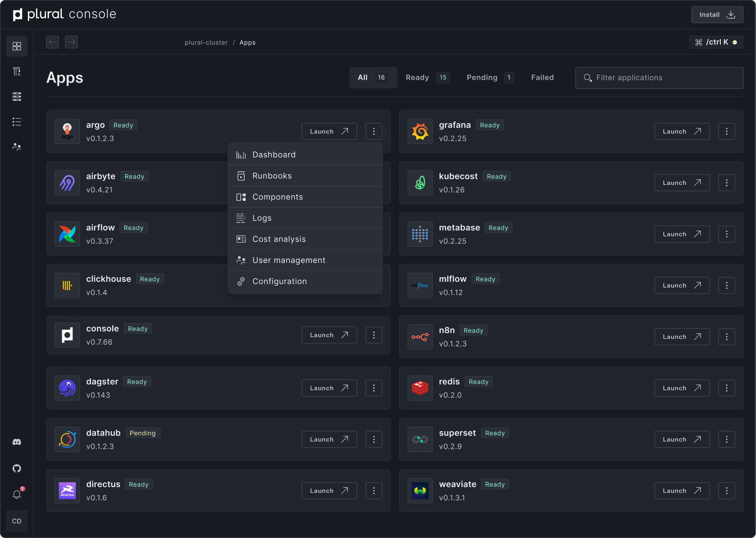The height and width of the screenshot is (538, 756).
Task: Click the Plural console logo
Action: click(x=64, y=14)
